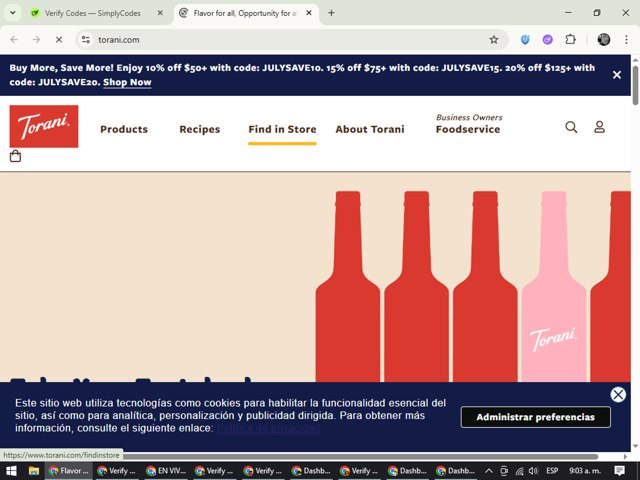The height and width of the screenshot is (480, 640).
Task: Follow the Shop Now banner link
Action: [x=127, y=82]
